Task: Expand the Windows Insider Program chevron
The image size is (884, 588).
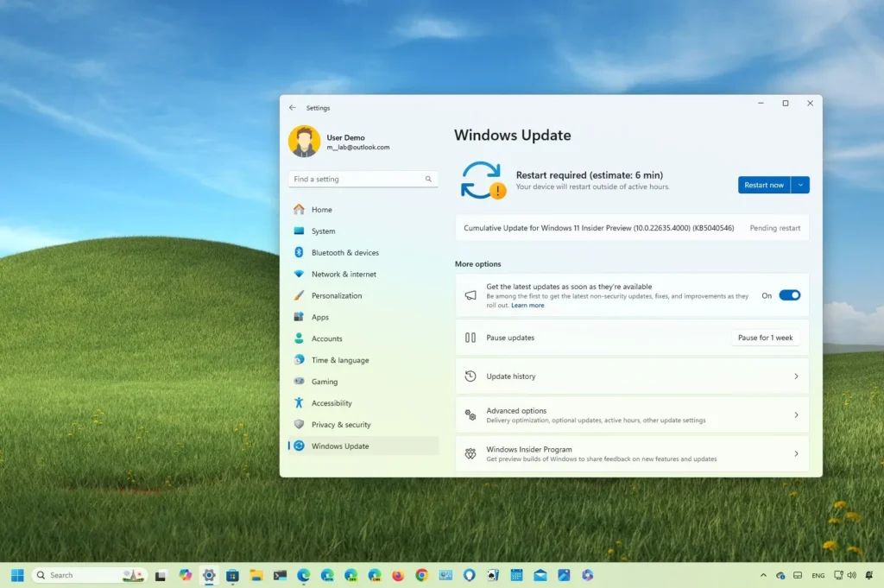Action: pyautogui.click(x=796, y=453)
